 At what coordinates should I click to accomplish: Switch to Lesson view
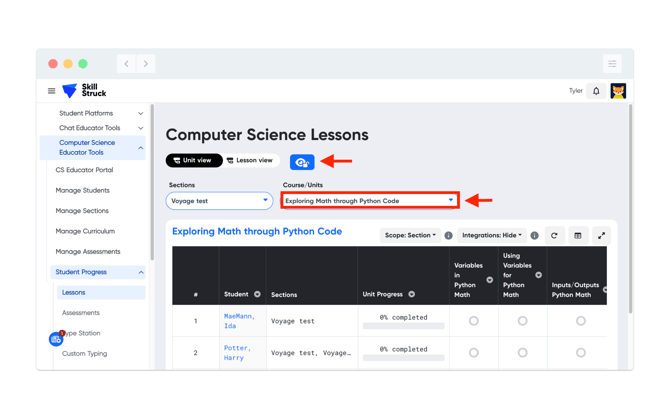(x=250, y=160)
